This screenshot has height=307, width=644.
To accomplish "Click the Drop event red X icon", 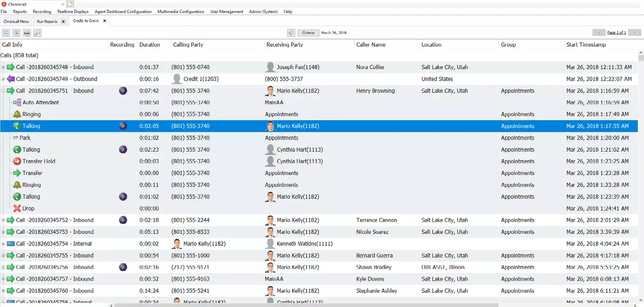I will [x=17, y=208].
